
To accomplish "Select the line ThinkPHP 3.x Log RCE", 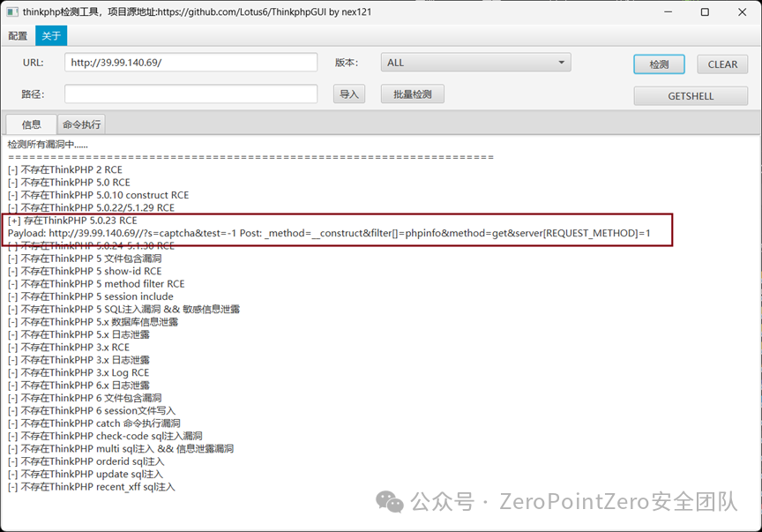I will (x=78, y=372).
